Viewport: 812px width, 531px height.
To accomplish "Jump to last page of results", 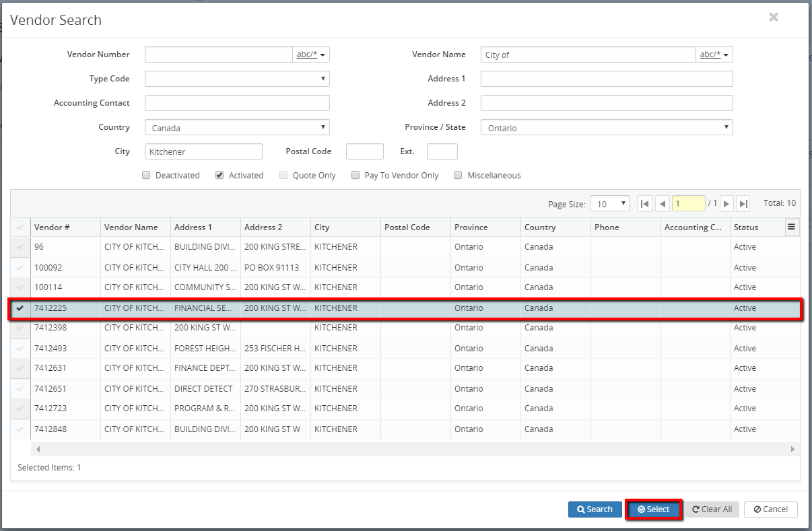I will tap(743, 204).
